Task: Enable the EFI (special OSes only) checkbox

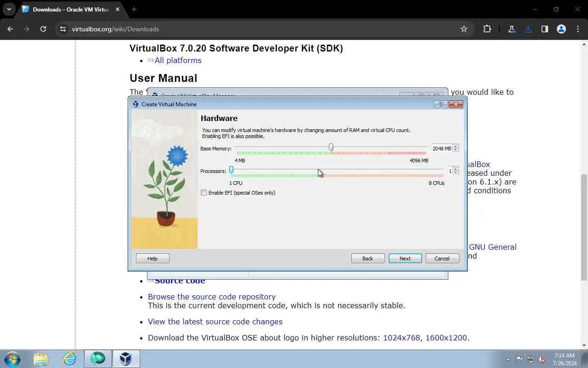Action: [x=204, y=193]
